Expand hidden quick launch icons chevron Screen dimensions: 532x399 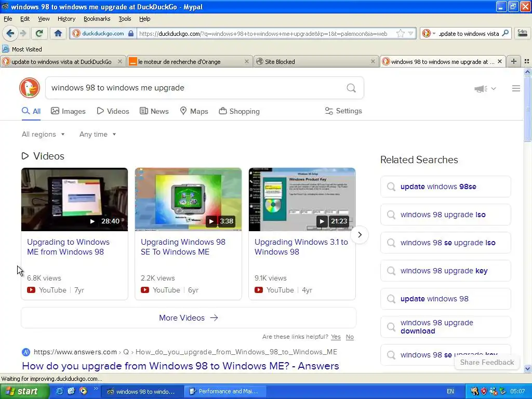tap(96, 389)
